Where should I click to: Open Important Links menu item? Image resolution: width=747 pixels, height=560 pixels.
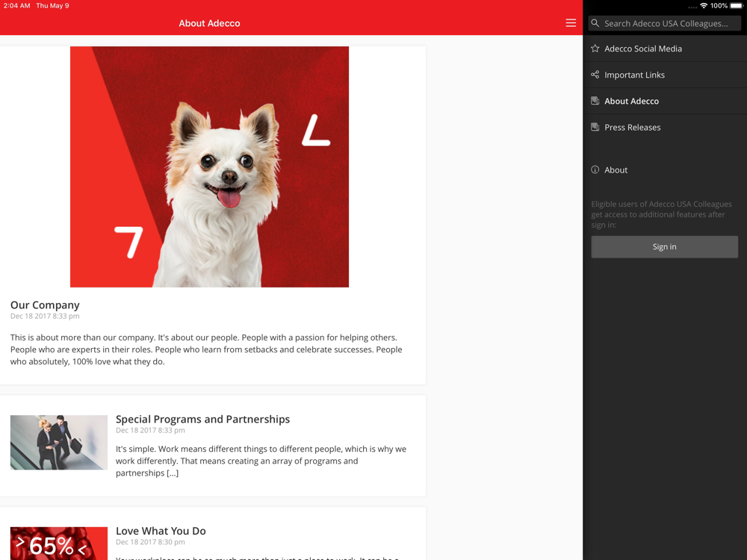pos(665,75)
